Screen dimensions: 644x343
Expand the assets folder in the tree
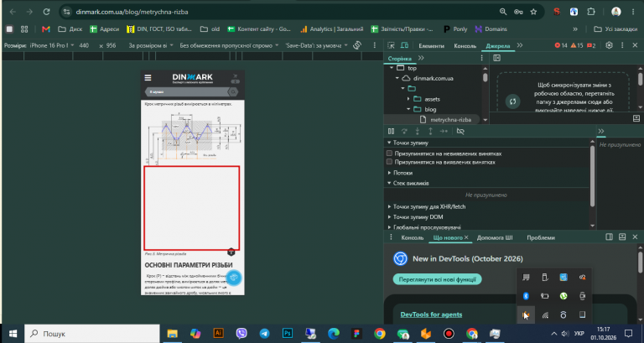tap(408, 99)
